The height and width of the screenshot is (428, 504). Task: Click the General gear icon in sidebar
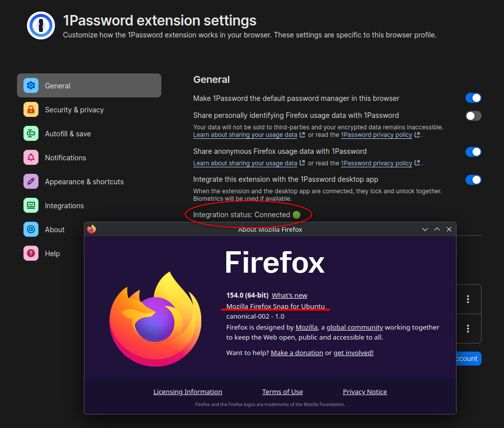click(31, 85)
